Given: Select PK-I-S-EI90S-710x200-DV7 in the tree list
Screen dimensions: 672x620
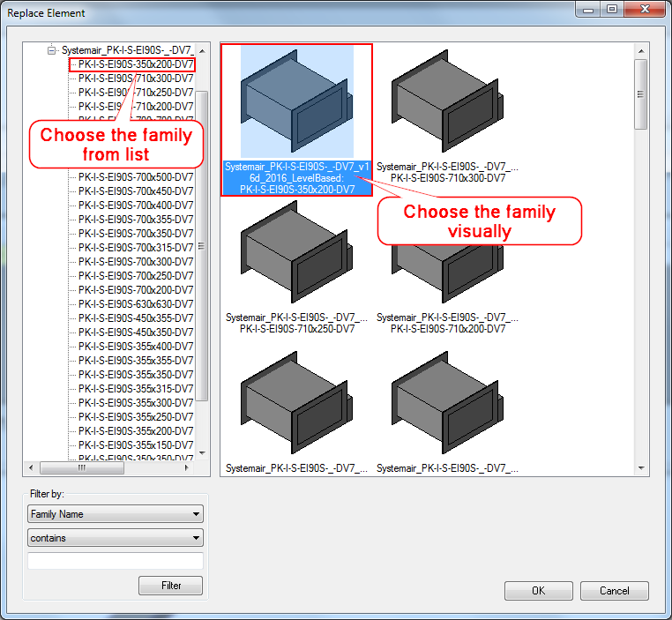Looking at the screenshot, I should tap(136, 106).
